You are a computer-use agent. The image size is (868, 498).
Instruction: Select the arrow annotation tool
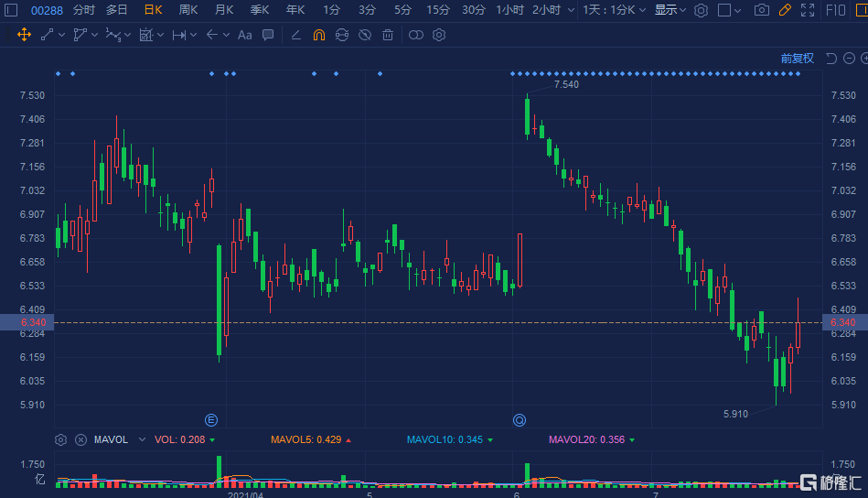(x=211, y=35)
